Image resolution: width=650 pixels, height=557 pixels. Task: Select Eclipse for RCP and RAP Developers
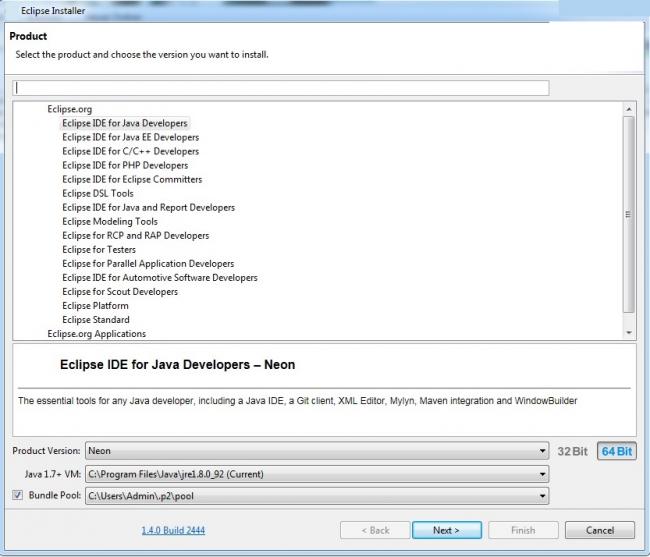point(136,236)
